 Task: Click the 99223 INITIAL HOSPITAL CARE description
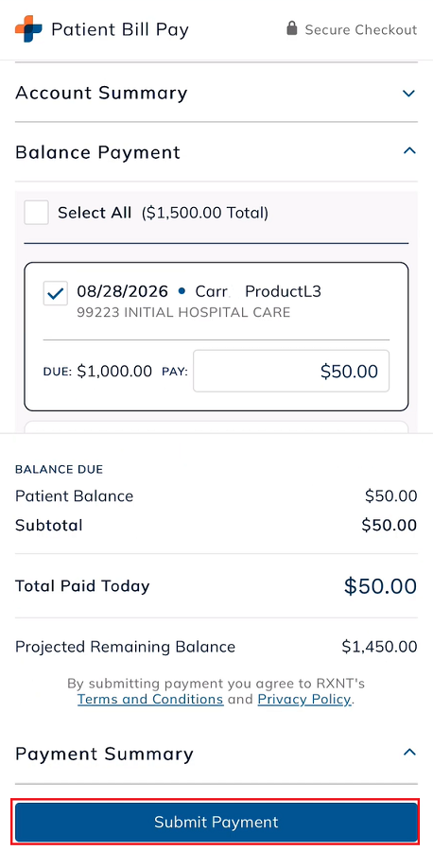coord(183,312)
